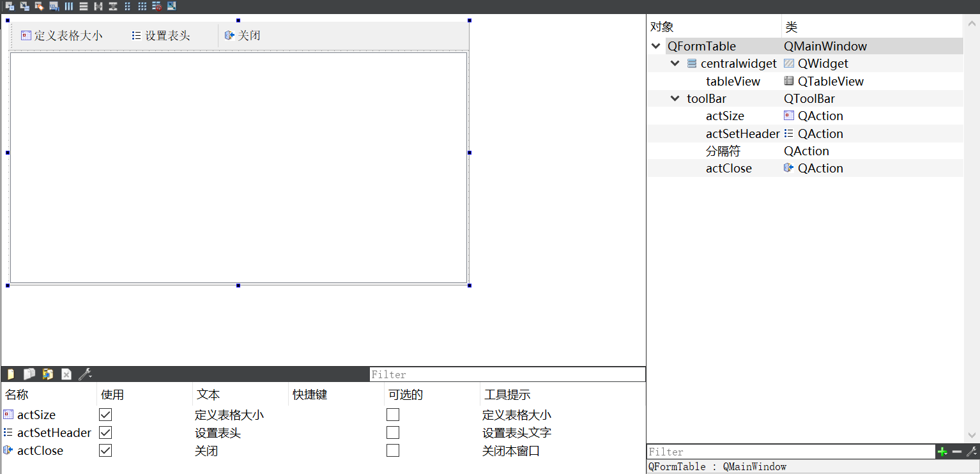The width and height of the screenshot is (980, 474).
Task: Select actSetHeader in object tree
Action: point(742,134)
